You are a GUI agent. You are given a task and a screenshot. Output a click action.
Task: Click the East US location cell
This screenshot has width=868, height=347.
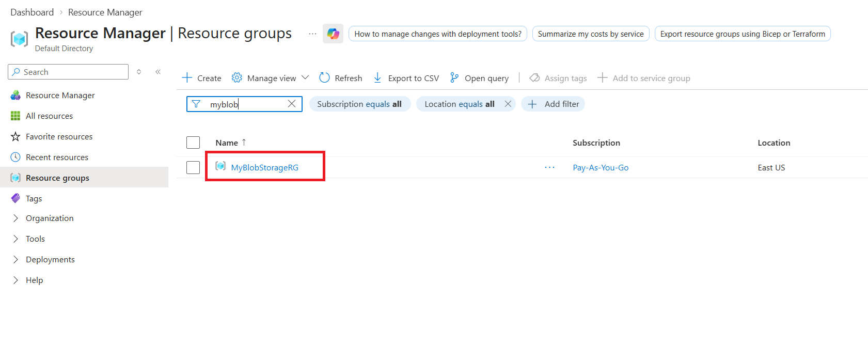(771, 167)
